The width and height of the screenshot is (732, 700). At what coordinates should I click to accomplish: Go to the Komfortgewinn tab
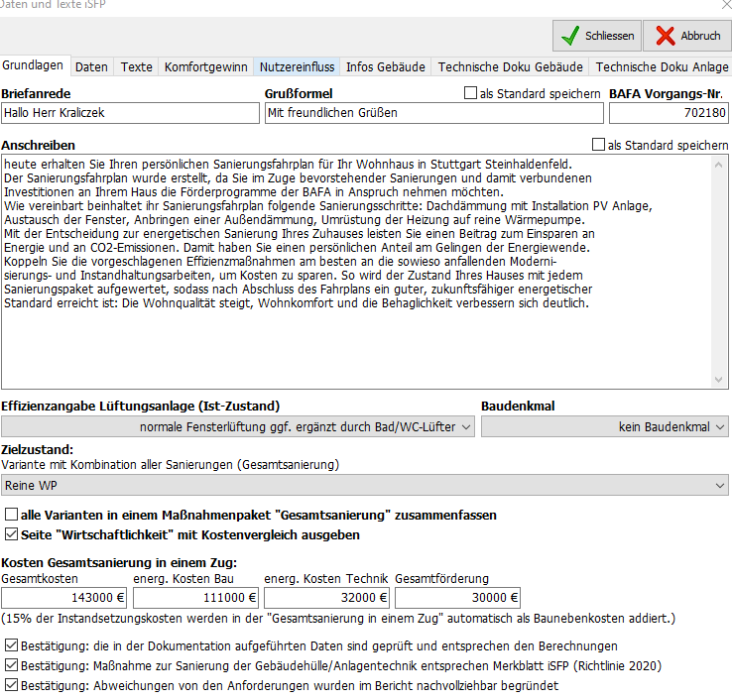[x=205, y=67]
